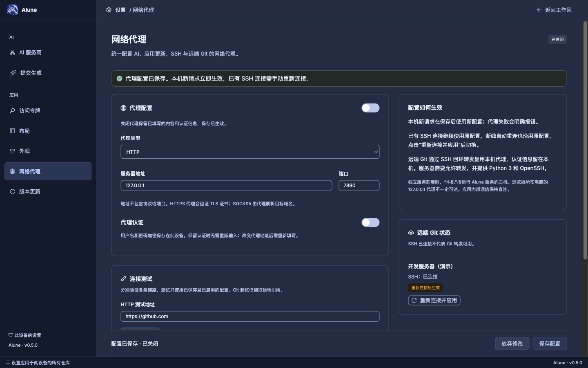Click the 配置已保存 · 已关闭 status text

[135, 343]
